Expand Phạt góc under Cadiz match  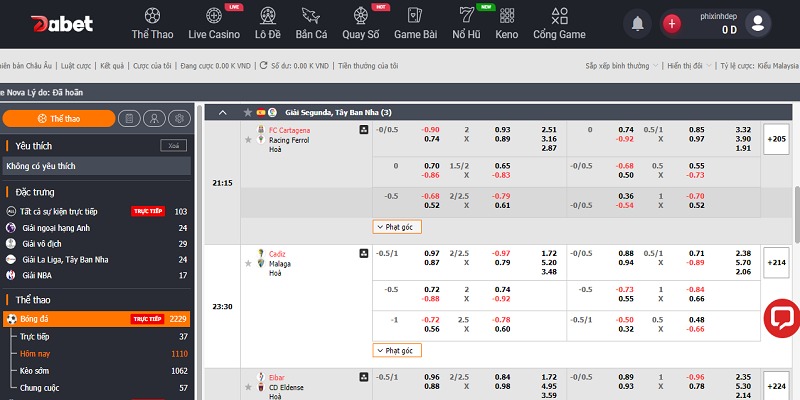(x=397, y=350)
